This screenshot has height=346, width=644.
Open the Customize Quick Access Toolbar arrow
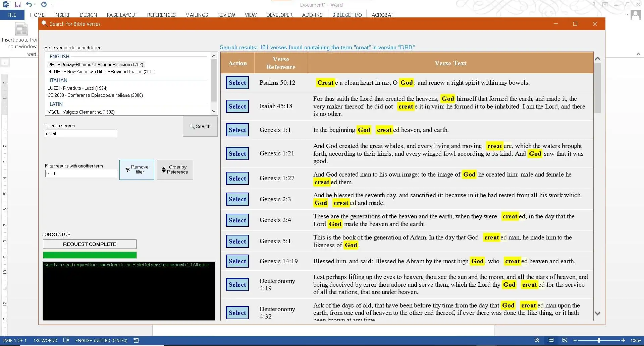click(x=53, y=5)
